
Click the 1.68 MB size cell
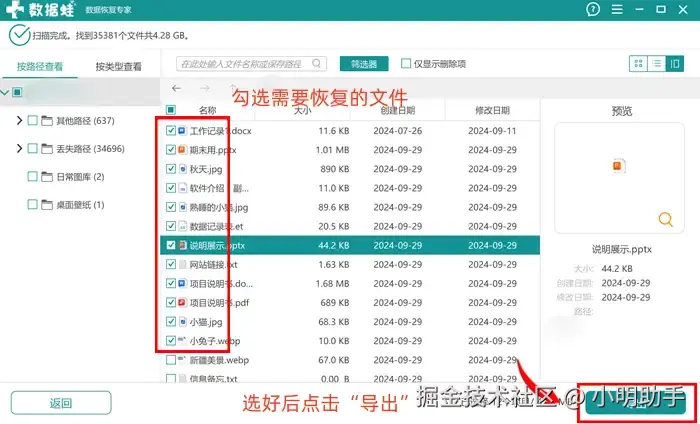(x=332, y=284)
